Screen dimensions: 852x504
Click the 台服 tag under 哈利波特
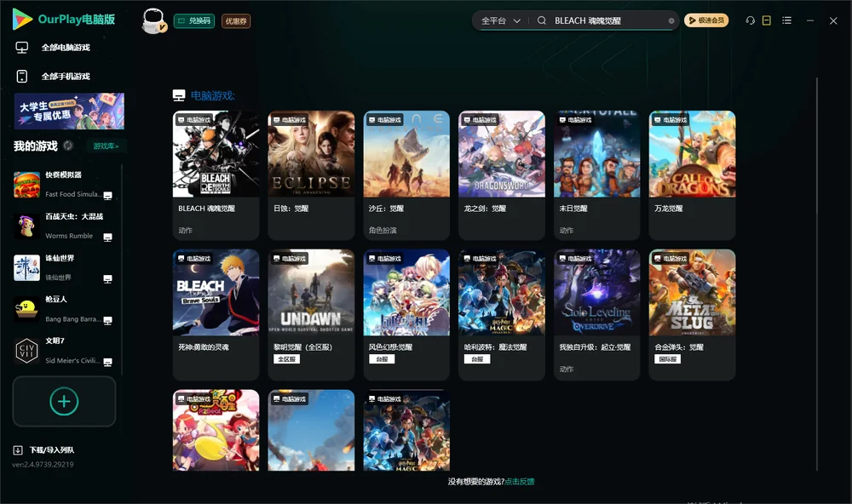point(477,359)
